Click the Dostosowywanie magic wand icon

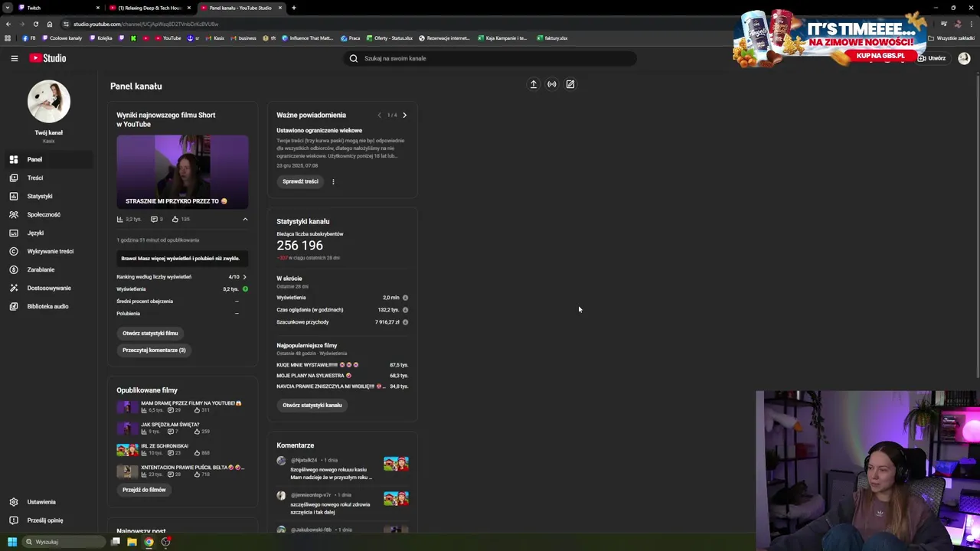pyautogui.click(x=13, y=288)
